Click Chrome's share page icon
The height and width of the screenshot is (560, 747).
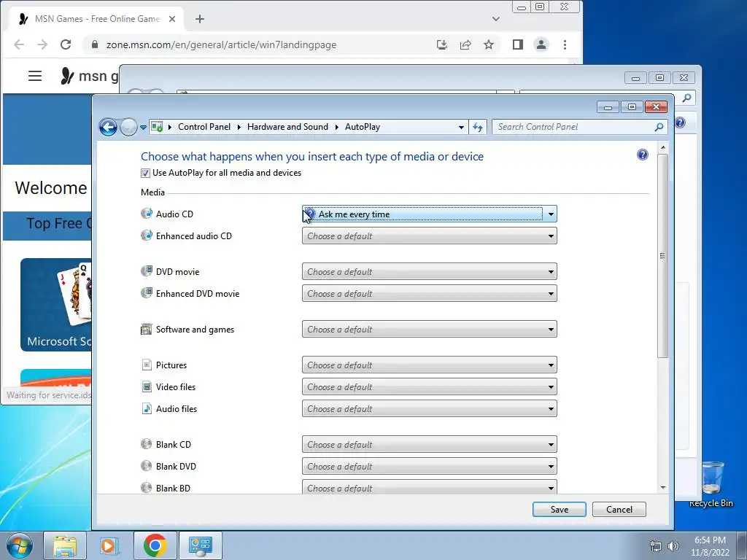[x=465, y=44]
